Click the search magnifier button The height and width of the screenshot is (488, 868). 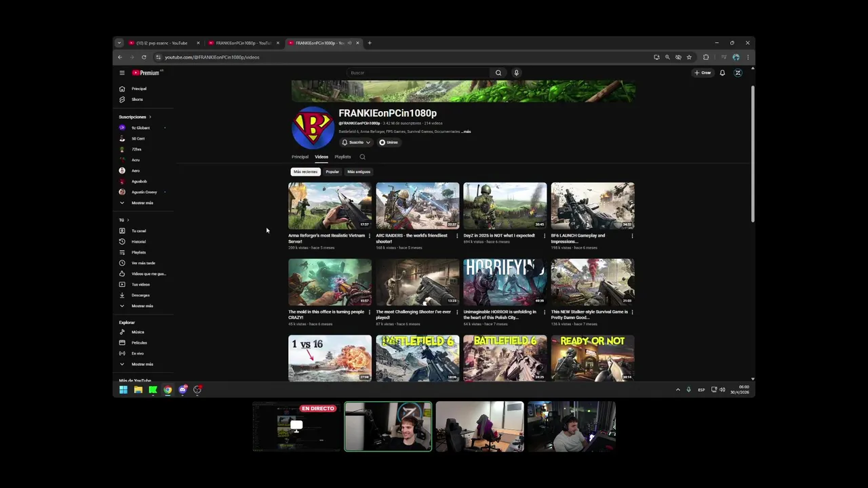tap(498, 73)
